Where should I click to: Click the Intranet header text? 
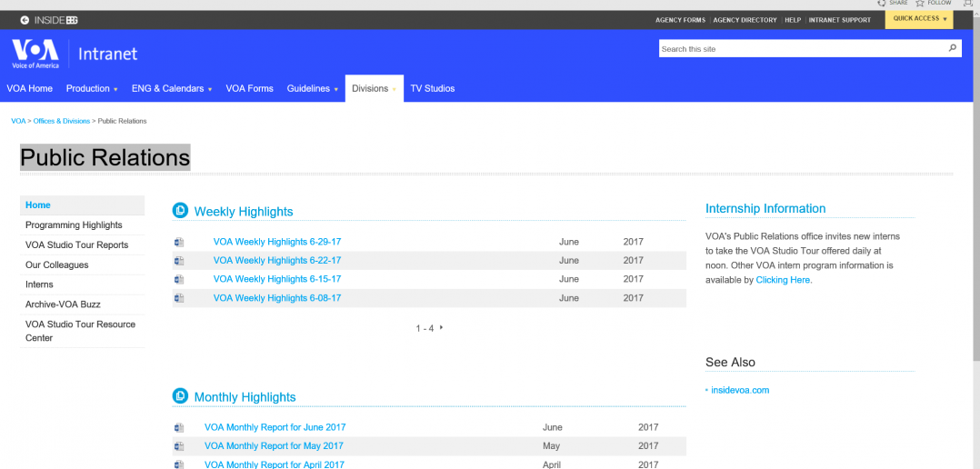(107, 55)
